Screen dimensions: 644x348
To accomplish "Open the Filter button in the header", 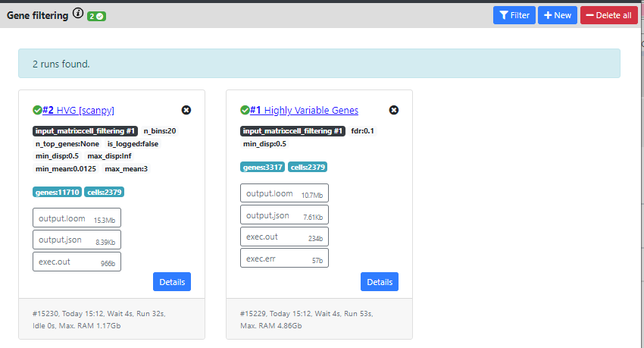I will [x=514, y=15].
